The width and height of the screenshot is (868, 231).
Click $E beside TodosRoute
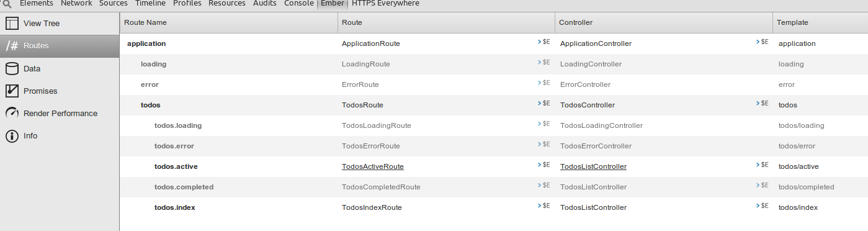(544, 104)
